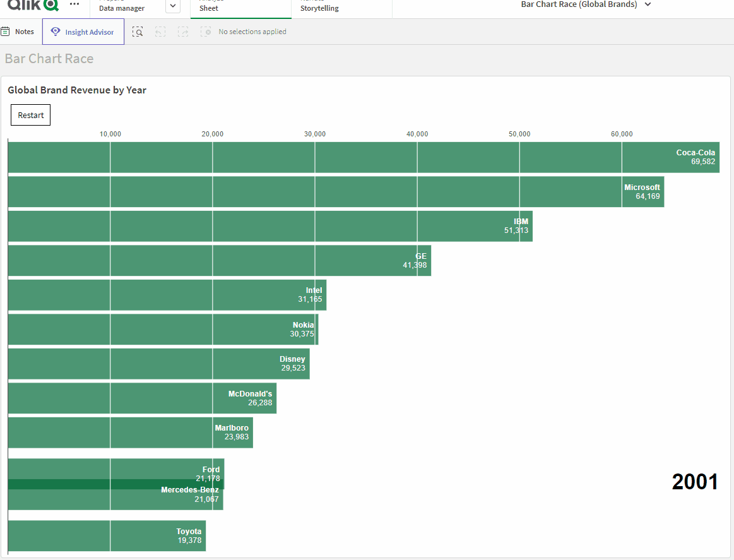
Task: Click the Global Brand Revenue chart title
Action: [77, 90]
